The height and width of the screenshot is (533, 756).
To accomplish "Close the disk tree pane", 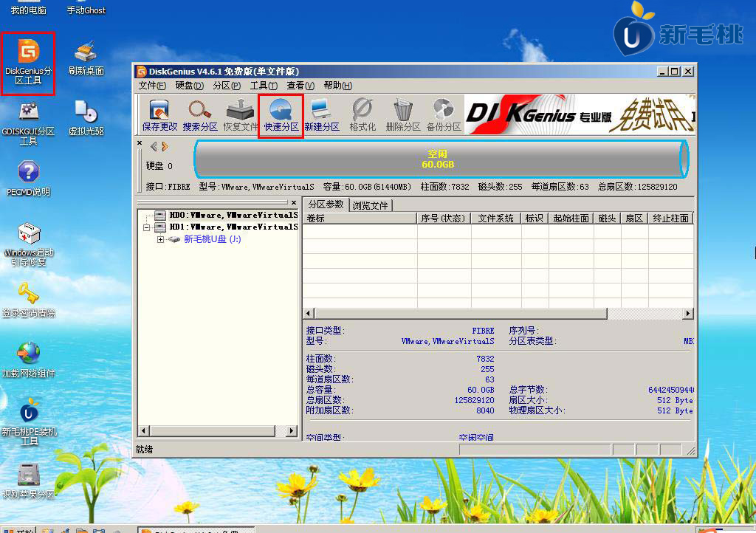I will (294, 202).
